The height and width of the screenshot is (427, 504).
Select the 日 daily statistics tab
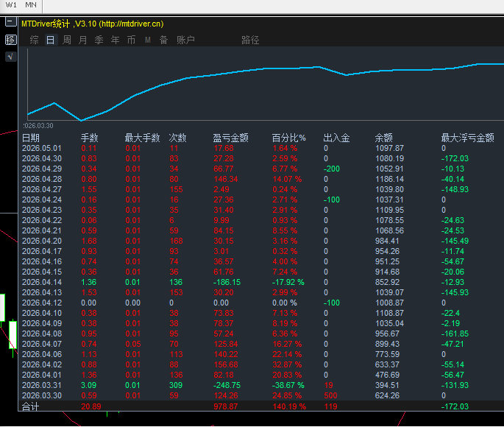click(x=51, y=40)
